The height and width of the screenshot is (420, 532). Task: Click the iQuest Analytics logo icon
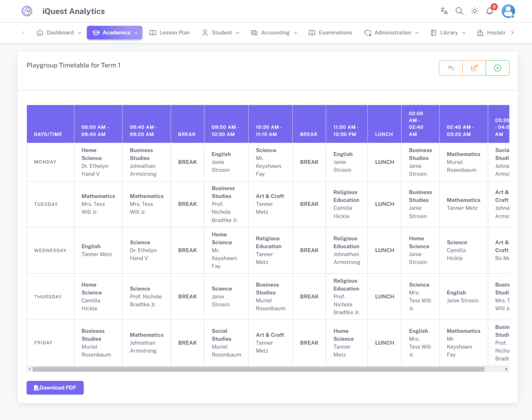[27, 11]
